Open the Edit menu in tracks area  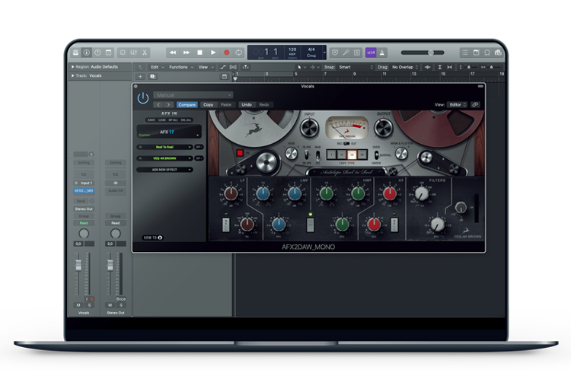pos(156,67)
